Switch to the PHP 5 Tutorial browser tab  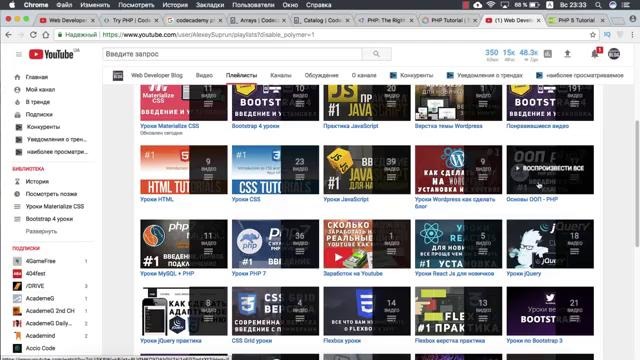click(x=576, y=20)
